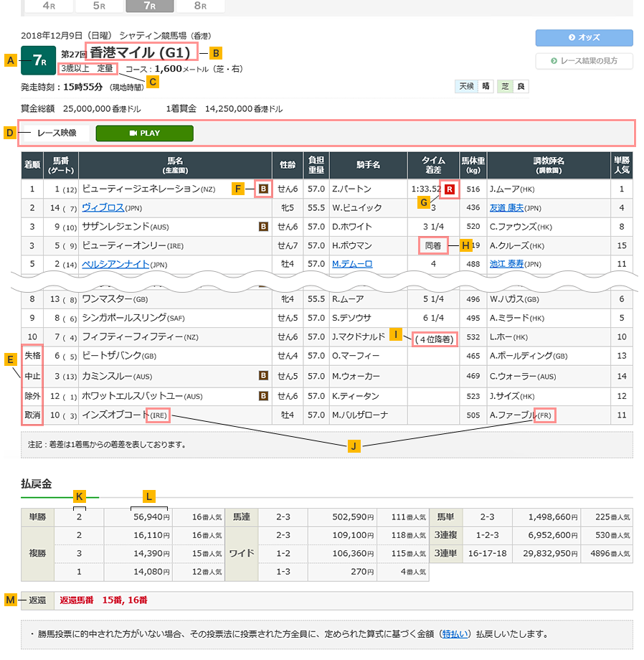The height and width of the screenshot is (660, 644).
Task: Open horse profile for ヴィブロス
Action: [103, 209]
